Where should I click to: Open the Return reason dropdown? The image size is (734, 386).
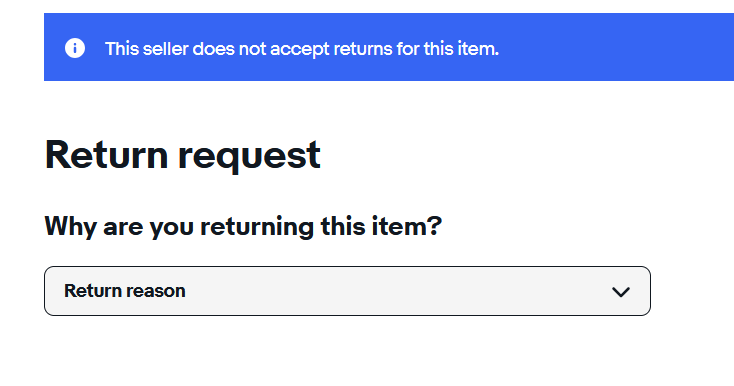click(347, 291)
